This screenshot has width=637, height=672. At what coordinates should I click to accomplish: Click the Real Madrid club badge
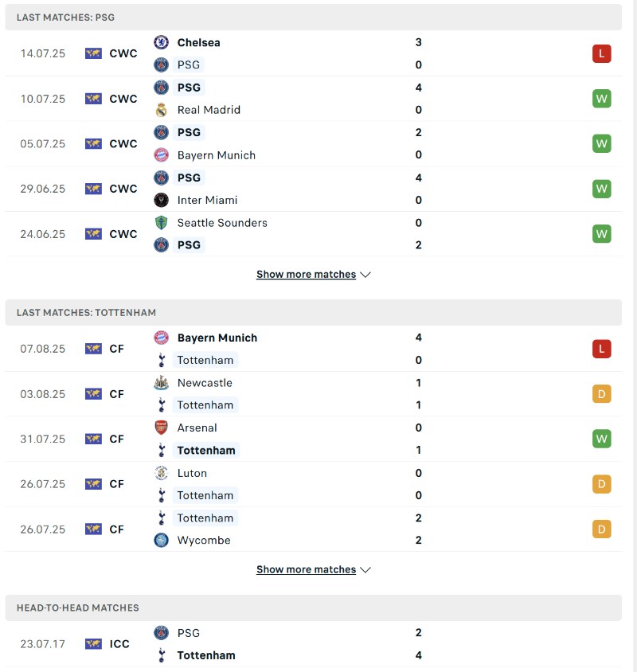click(162, 110)
